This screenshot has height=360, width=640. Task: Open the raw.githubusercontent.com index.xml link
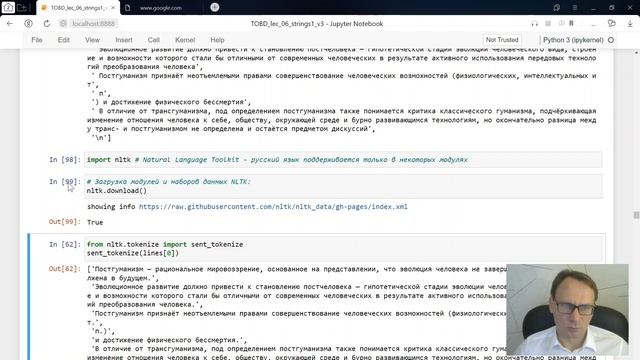(273, 207)
